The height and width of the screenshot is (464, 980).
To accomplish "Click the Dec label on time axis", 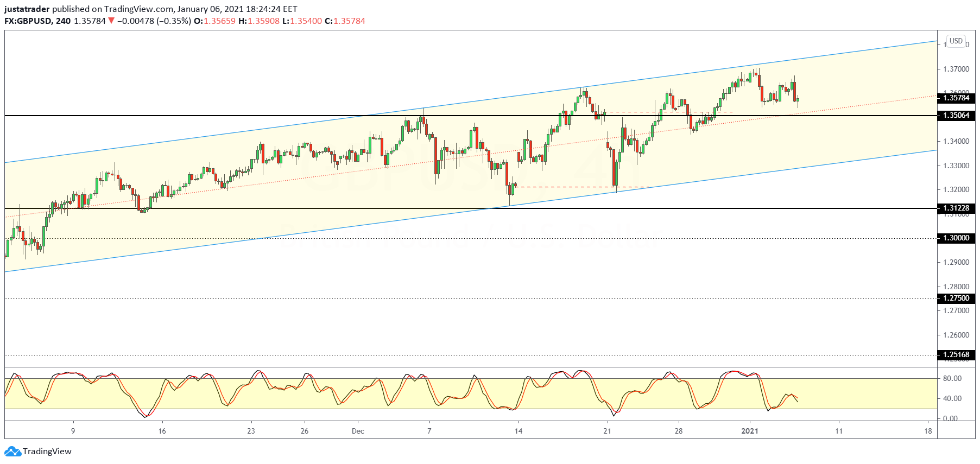I will point(358,431).
